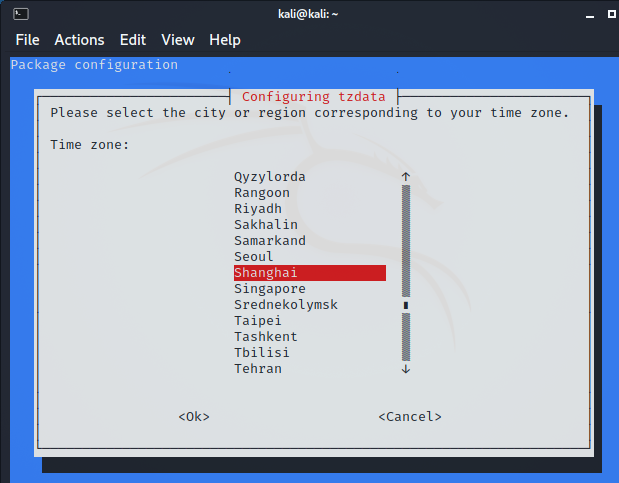Select Tashkent time zone
Image resolution: width=619 pixels, height=483 pixels.
pyautogui.click(x=310, y=337)
